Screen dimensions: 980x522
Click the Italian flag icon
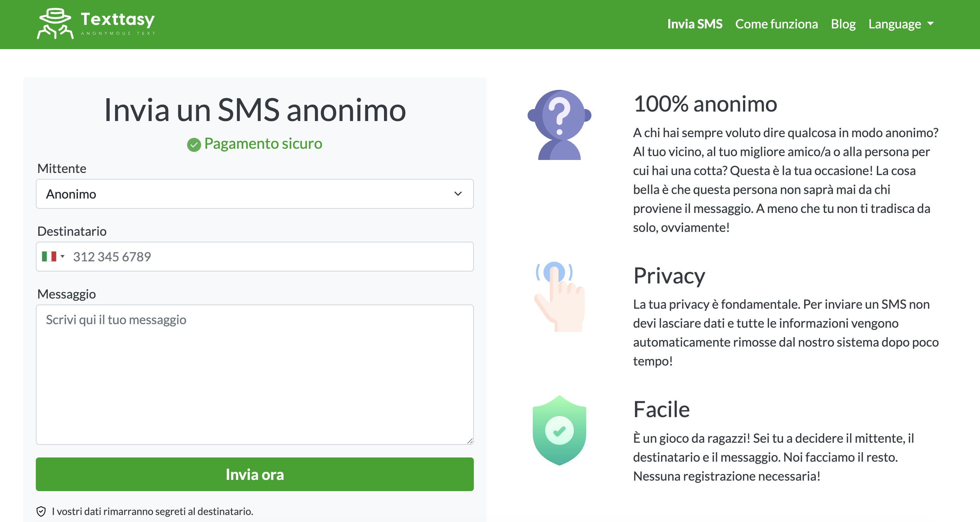coord(49,257)
